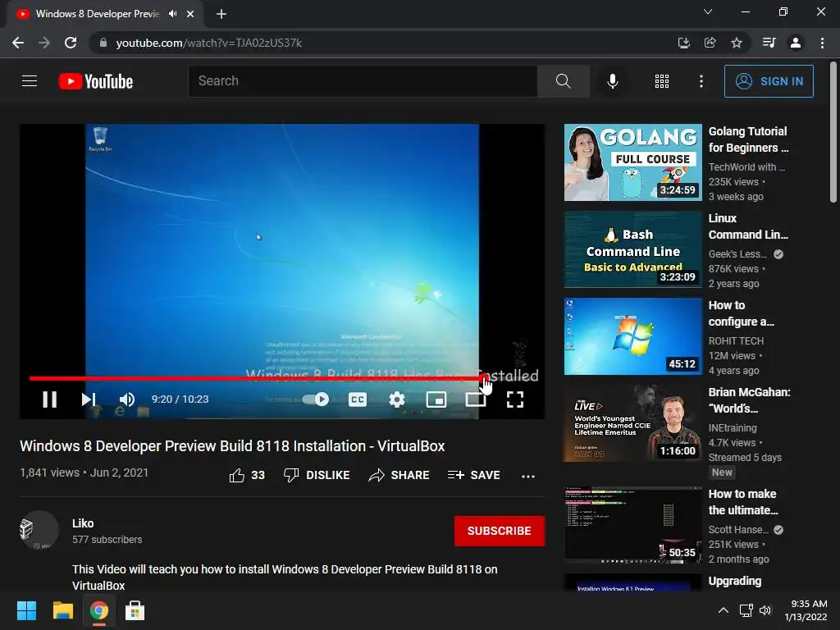The image size is (840, 630).
Task: Open Chrome profile icon
Action: 796,43
